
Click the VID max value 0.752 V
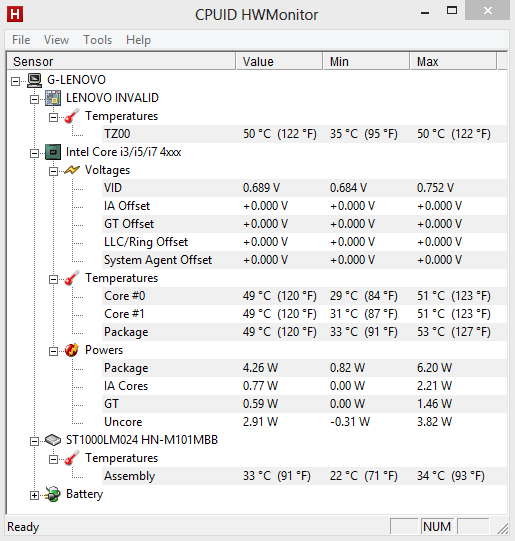435,188
